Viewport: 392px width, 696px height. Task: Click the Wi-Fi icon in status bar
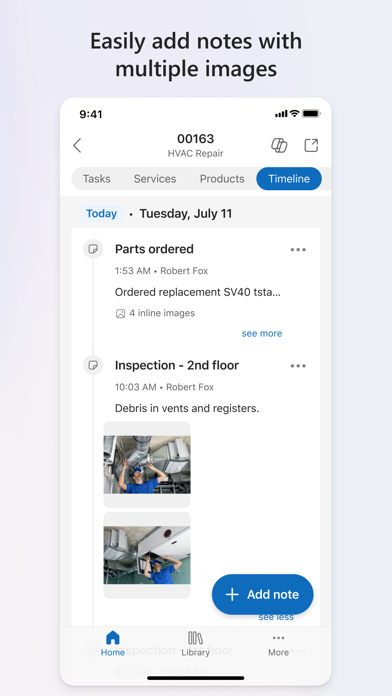[x=294, y=114]
